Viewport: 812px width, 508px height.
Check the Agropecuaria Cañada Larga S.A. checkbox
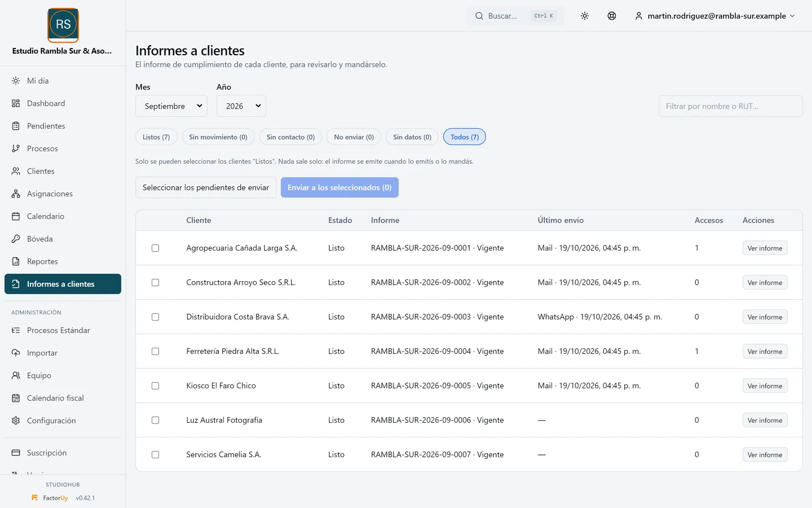(x=155, y=248)
